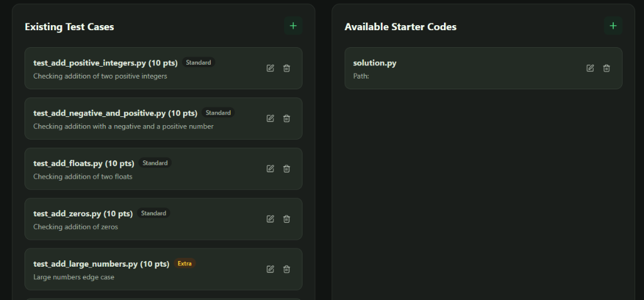Click 'Large numbers edge case' description
644x300 pixels.
74,277
